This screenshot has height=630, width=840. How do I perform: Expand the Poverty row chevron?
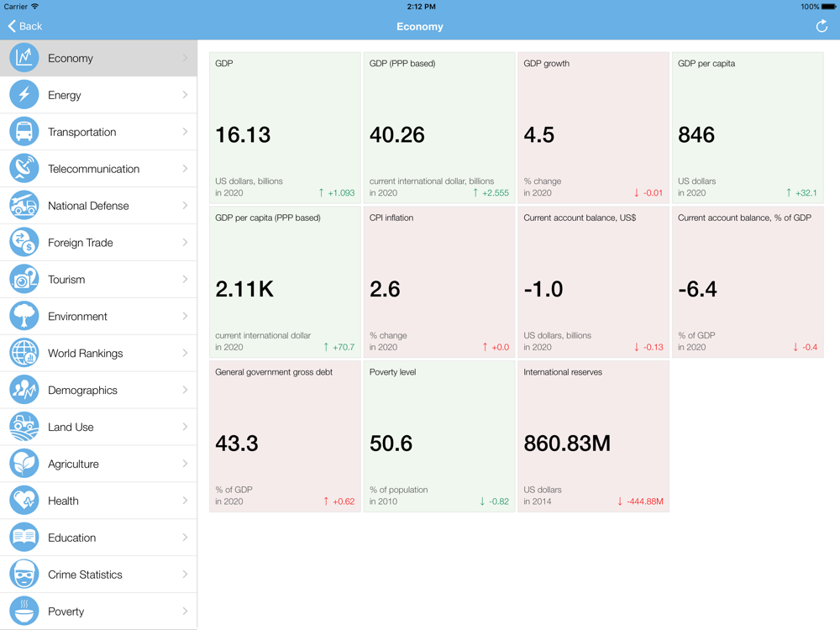185,612
